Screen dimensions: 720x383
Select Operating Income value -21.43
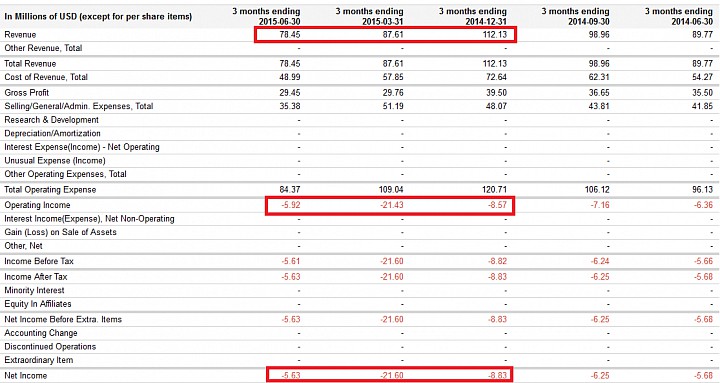pyautogui.click(x=392, y=205)
